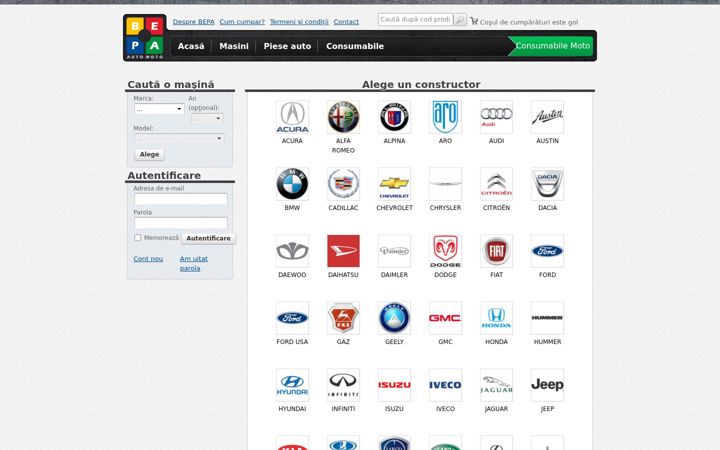
Task: Open the Piese auto menu
Action: click(287, 46)
